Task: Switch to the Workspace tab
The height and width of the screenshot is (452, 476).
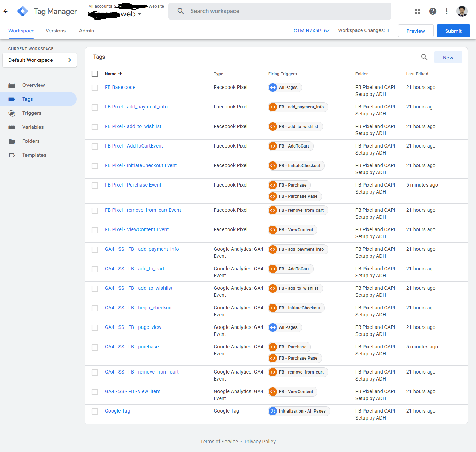Action: click(x=21, y=31)
